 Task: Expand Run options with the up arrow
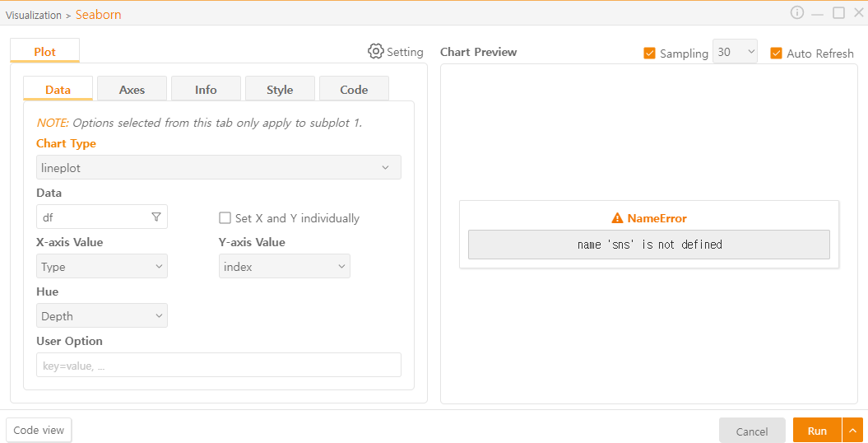852,431
